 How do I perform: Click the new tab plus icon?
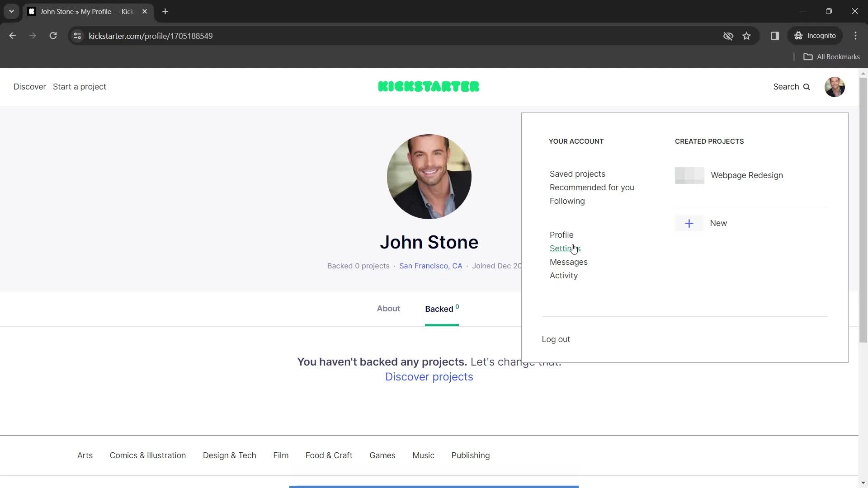pyautogui.click(x=166, y=12)
